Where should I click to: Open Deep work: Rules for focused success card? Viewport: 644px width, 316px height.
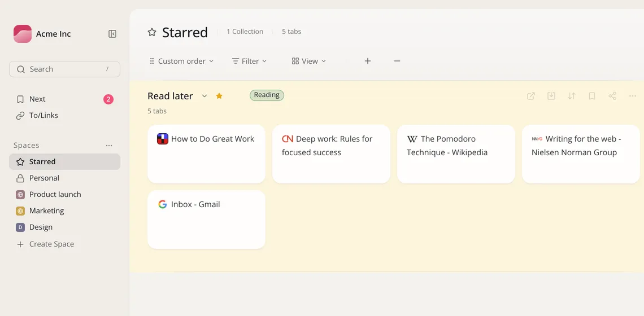coord(331,154)
